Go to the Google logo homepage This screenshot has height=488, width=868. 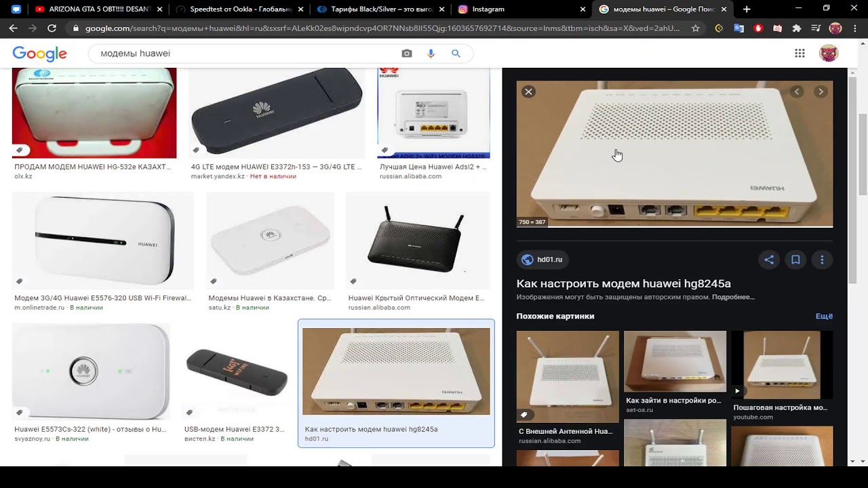coord(39,54)
